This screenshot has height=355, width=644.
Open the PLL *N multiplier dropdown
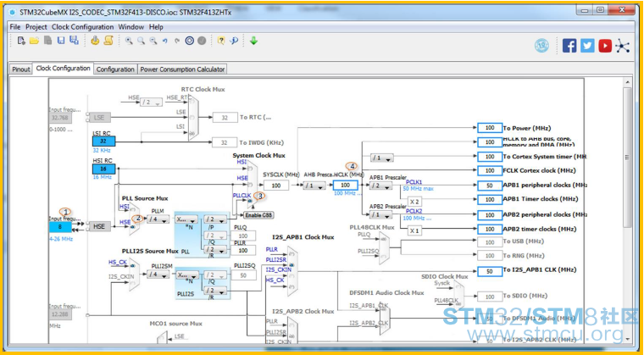click(x=186, y=219)
